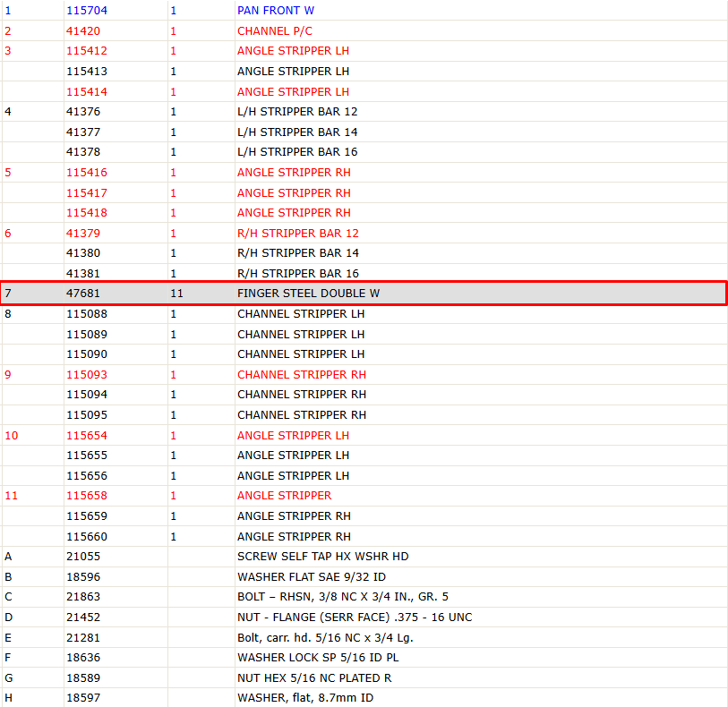This screenshot has height=707, width=728.
Task: Click "R/H STRIPPER BAR 16" description
Action: coord(298,274)
